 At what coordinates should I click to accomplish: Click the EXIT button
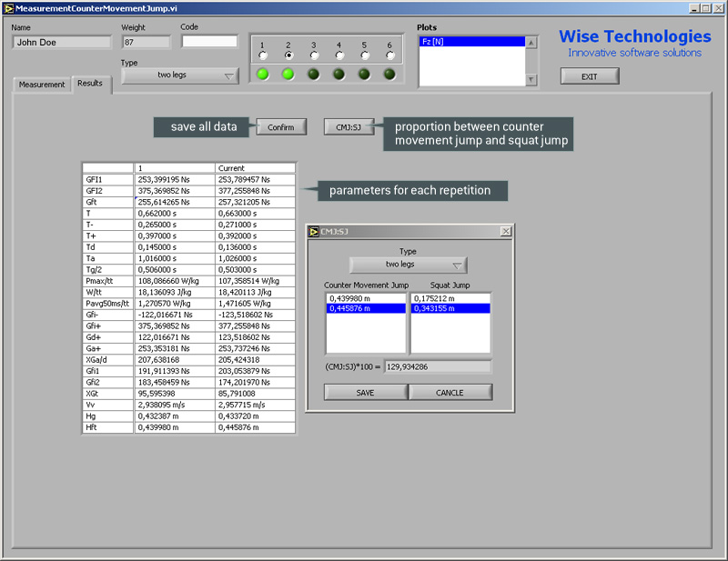coord(590,76)
